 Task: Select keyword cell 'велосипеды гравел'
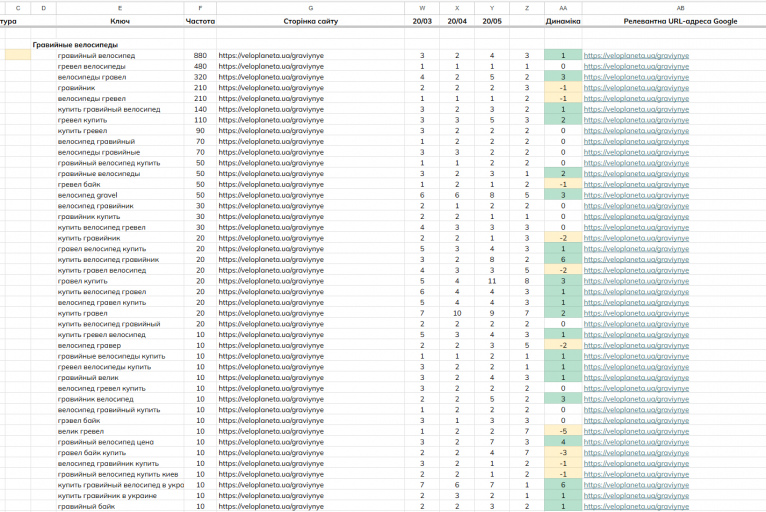[x=120, y=77]
